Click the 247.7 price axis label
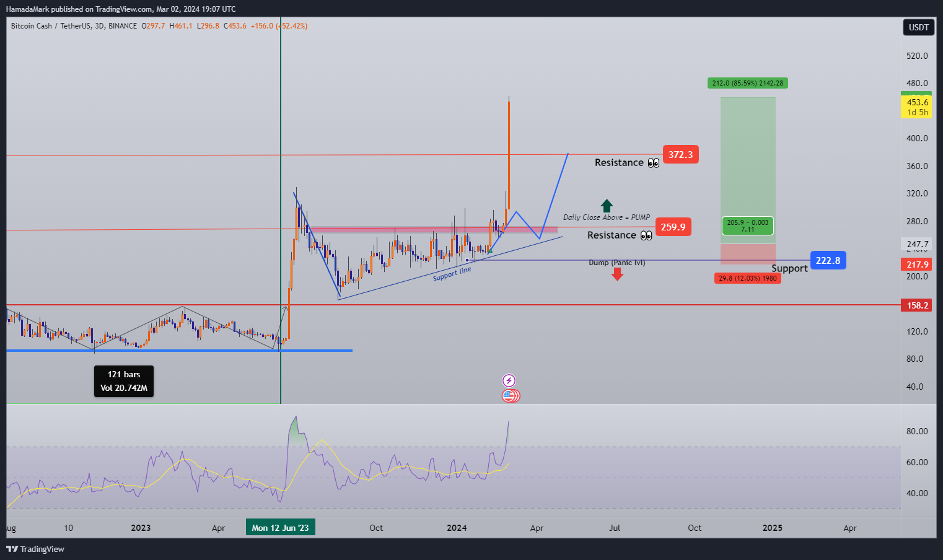943x560 pixels. click(x=918, y=244)
